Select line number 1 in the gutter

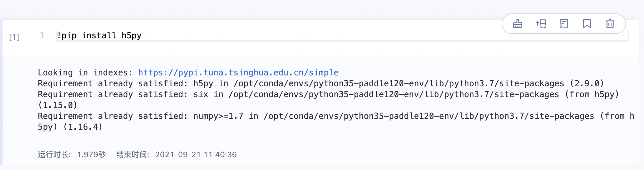42,35
